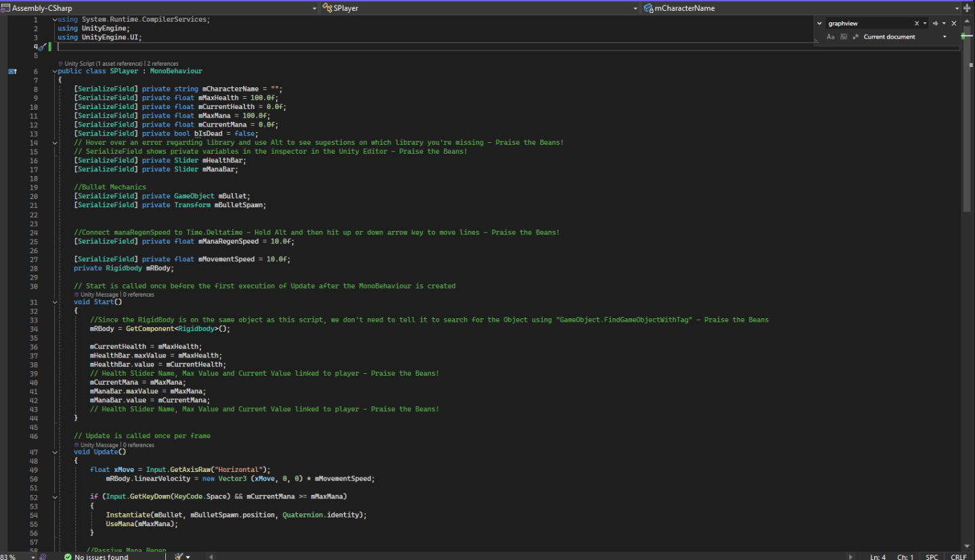This screenshot has height=560, width=975.
Task: Click the SPC indentation indicator
Action: 932,557
